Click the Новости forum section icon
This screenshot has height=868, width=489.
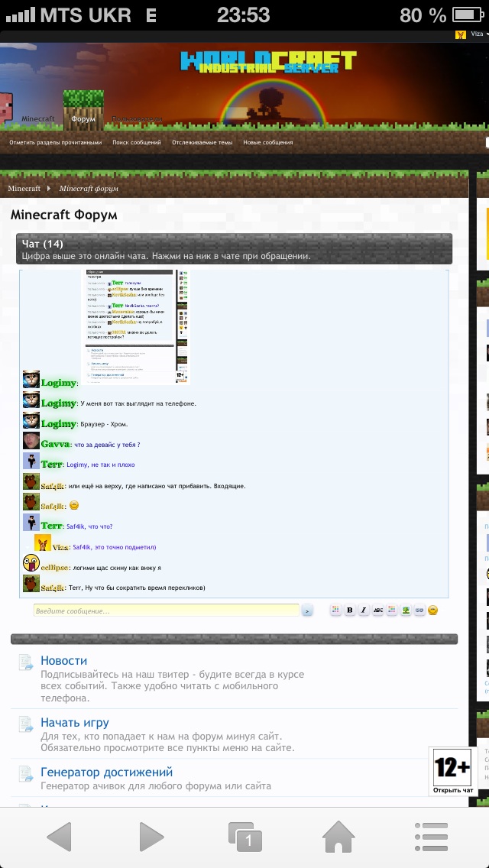pyautogui.click(x=26, y=662)
